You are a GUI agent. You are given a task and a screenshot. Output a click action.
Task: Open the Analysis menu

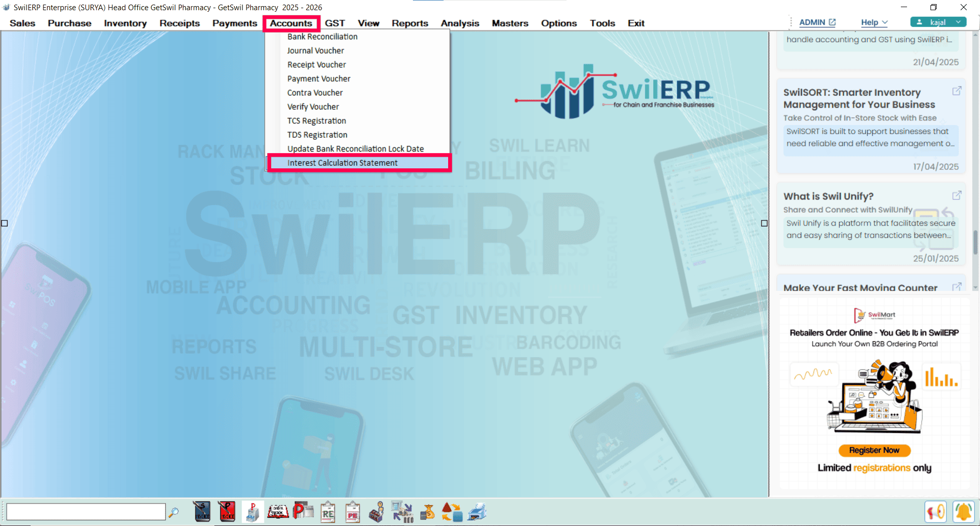coord(460,23)
